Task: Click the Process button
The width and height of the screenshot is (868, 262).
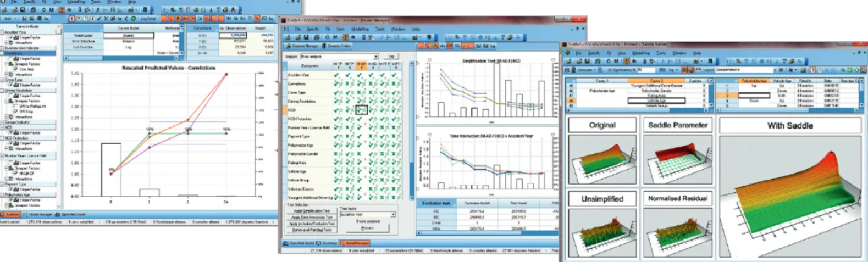Action: (x=368, y=228)
